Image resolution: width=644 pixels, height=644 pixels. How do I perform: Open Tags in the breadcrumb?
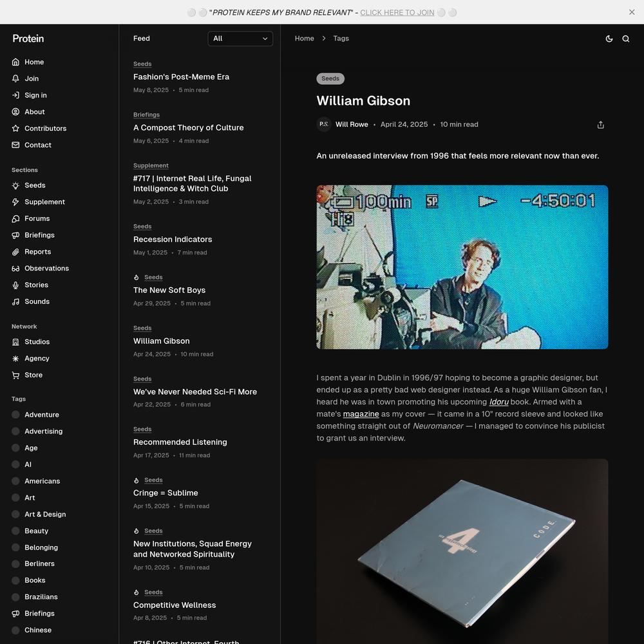tap(341, 38)
